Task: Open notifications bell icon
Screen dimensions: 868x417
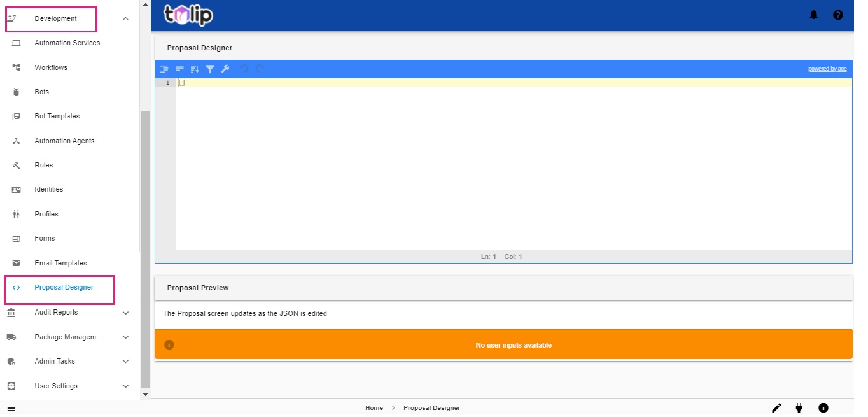Action: pyautogui.click(x=814, y=15)
